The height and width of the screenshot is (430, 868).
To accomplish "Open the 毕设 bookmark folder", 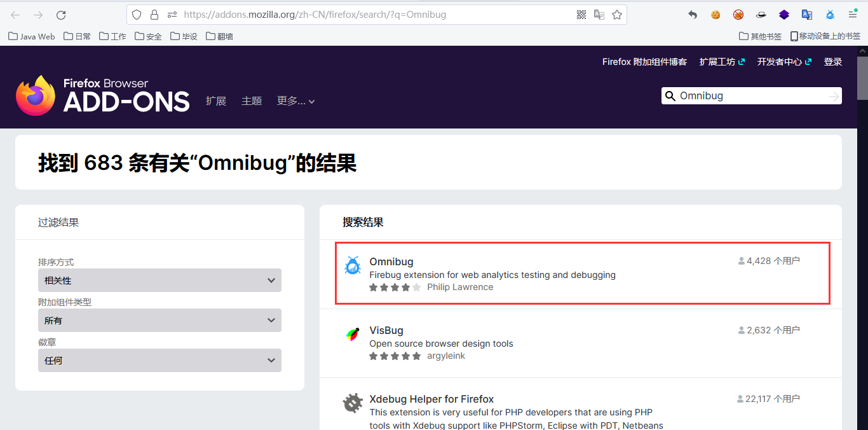I will [184, 36].
